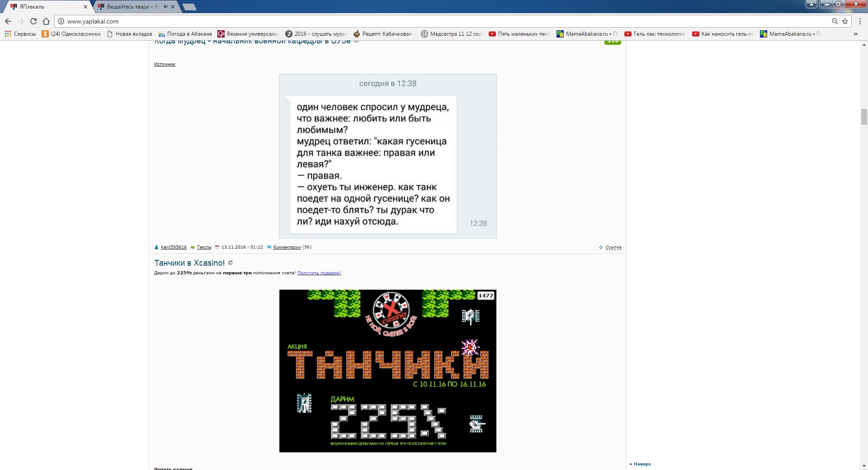868x470 pixels.
Task: Open the Chrome profile user button
Action: tap(811, 4)
